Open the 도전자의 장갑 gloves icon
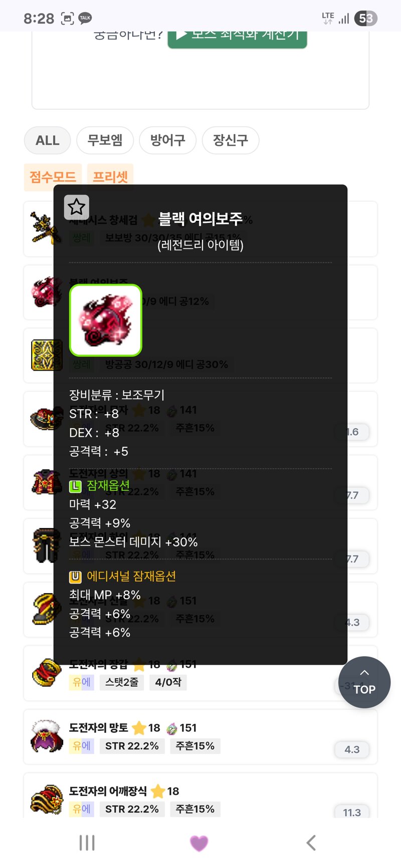The height and width of the screenshot is (868, 401). click(47, 673)
